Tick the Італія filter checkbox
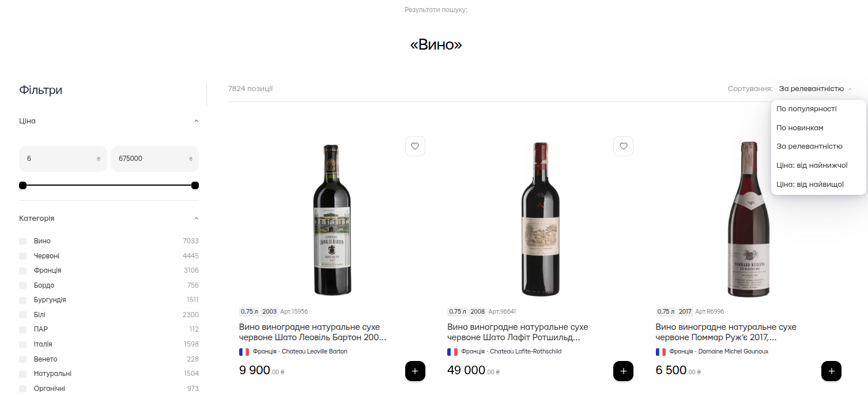 point(23,345)
